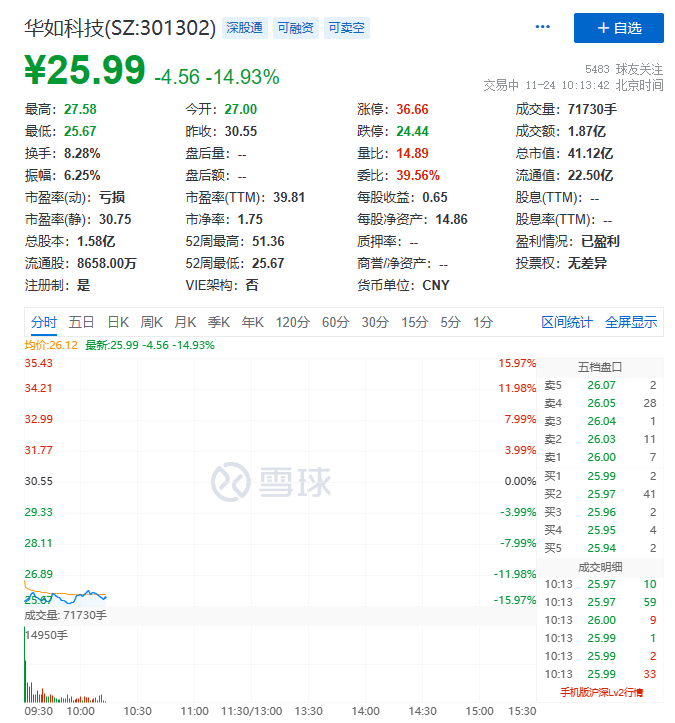Select the 总市值 value 41.12亿
This screenshot has width=675, height=723.
pyautogui.click(x=590, y=154)
